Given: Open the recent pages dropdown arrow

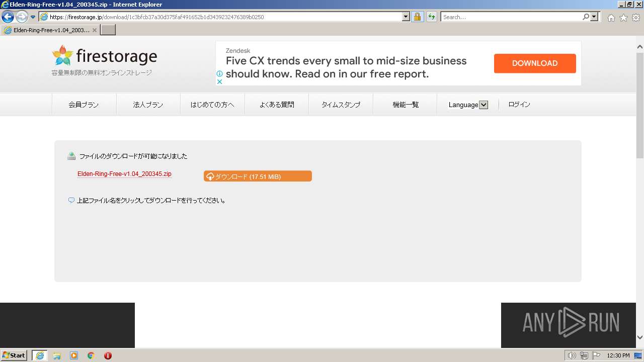Looking at the screenshot, I should 33,17.
